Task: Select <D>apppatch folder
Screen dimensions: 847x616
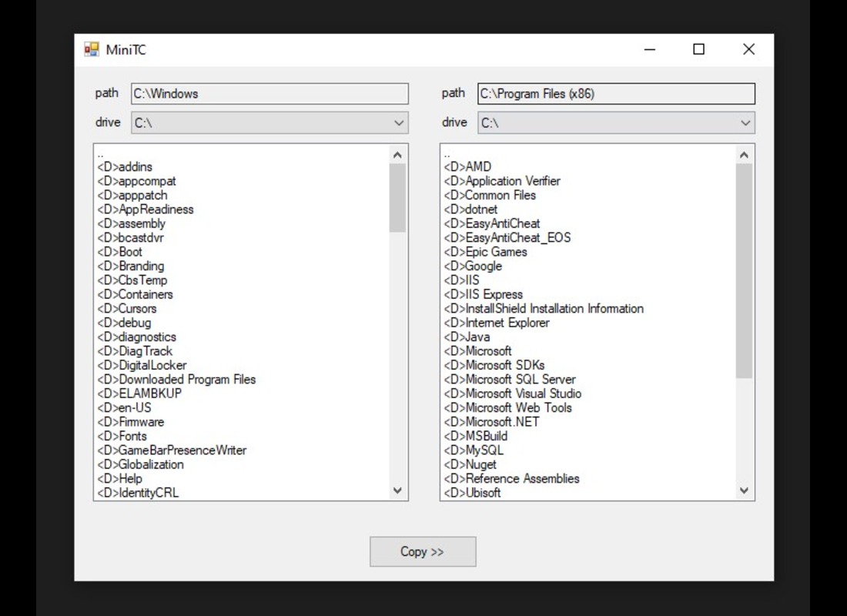Action: [x=132, y=195]
